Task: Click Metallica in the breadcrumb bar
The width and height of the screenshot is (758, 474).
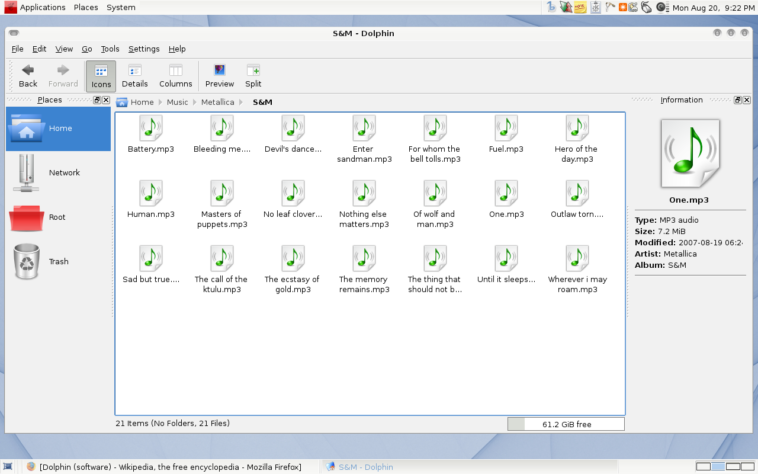Action: pos(218,102)
